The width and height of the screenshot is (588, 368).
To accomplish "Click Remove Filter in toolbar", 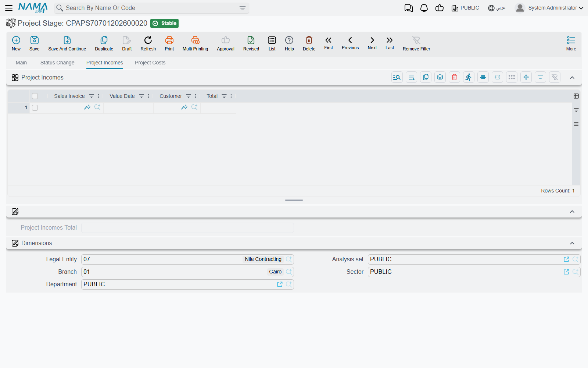I will point(416,43).
